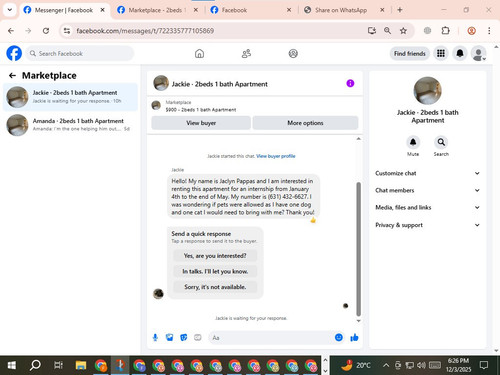Open Windows taskbar search
Screen dimensions: 500x375
(x=35, y=365)
